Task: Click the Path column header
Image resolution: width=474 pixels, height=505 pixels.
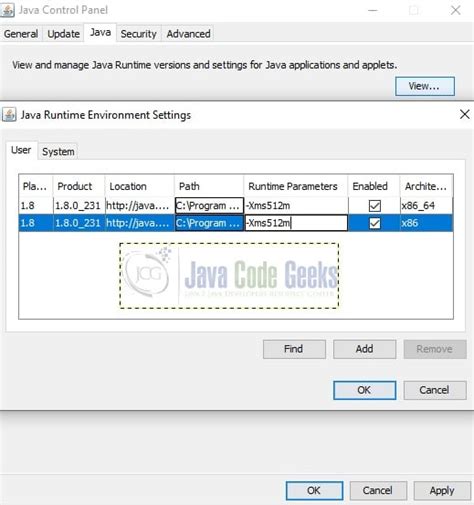Action: pyautogui.click(x=209, y=186)
